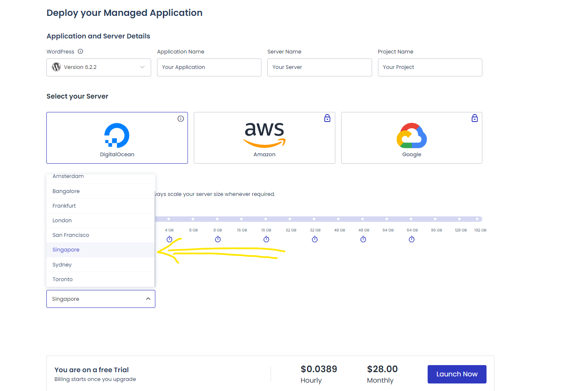Set server size slider to 4 GB
The image size is (588, 391).
169,219
